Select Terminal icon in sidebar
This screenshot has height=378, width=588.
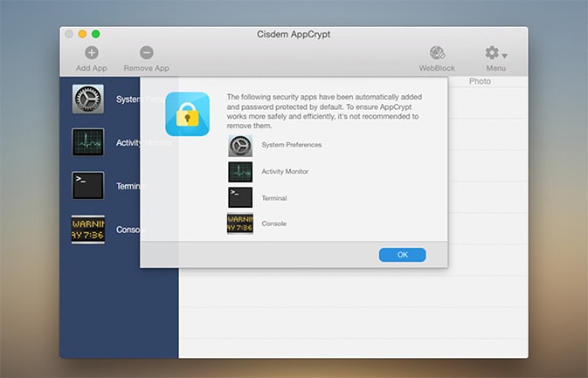point(88,185)
